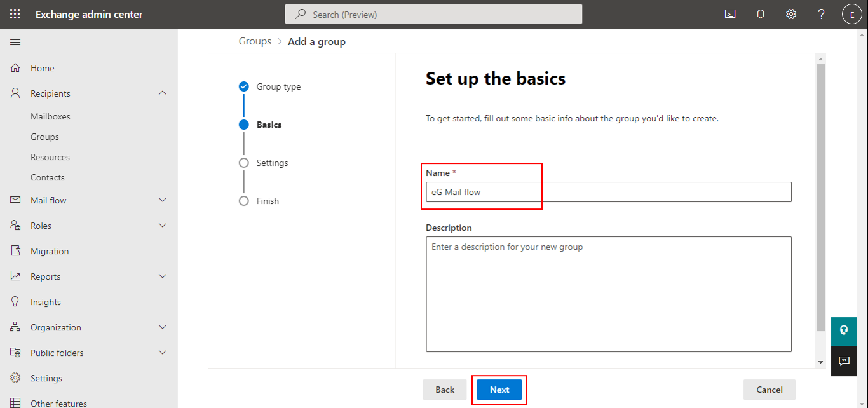Screen dimensions: 868x408
Task: Click the Roles icon in sidebar
Action: pos(16,226)
